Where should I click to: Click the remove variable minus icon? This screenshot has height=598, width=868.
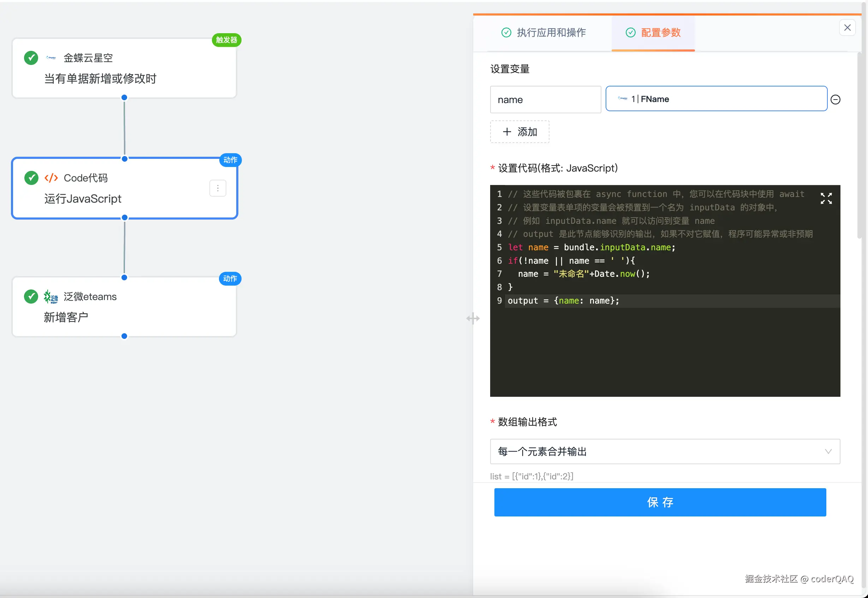pos(835,100)
